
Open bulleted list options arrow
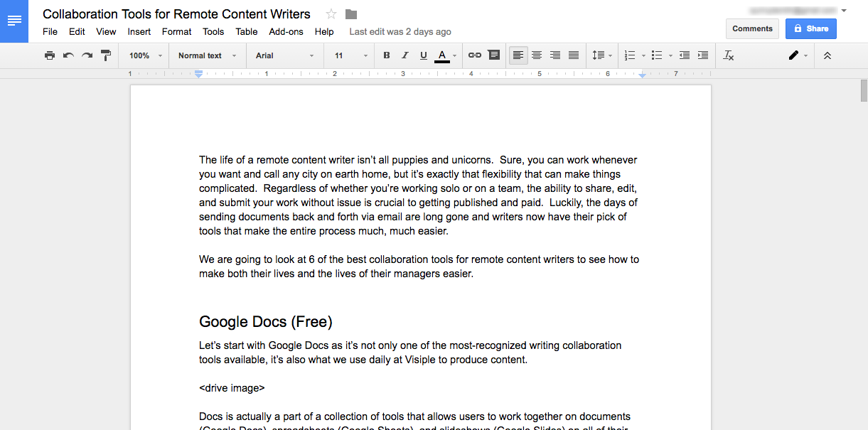pos(670,55)
